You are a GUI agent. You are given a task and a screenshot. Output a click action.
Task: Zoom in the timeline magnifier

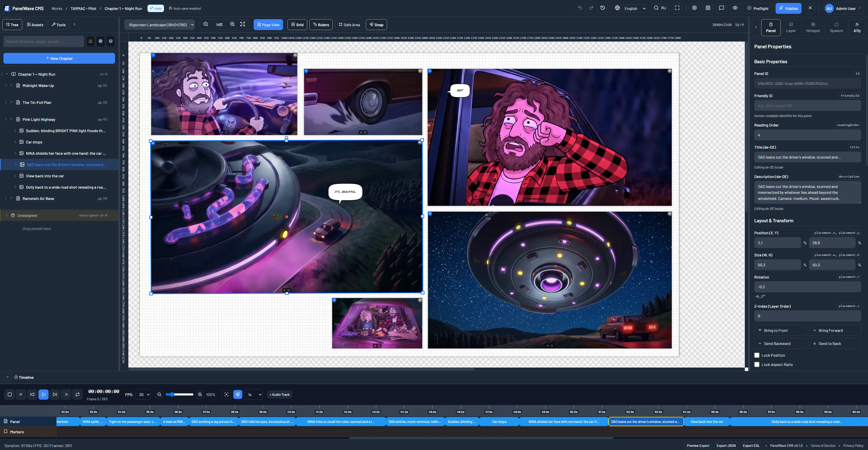point(200,394)
